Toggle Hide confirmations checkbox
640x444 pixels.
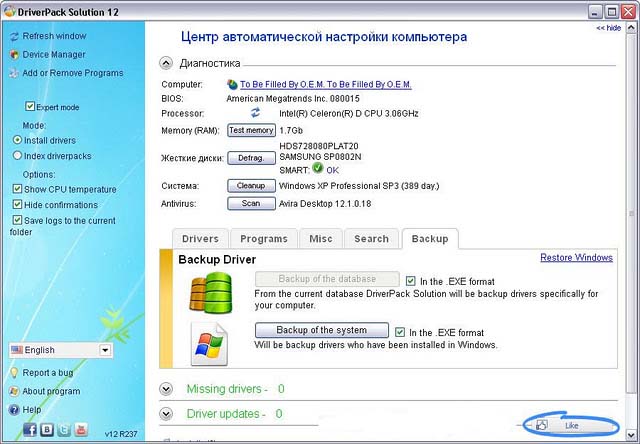point(17,204)
